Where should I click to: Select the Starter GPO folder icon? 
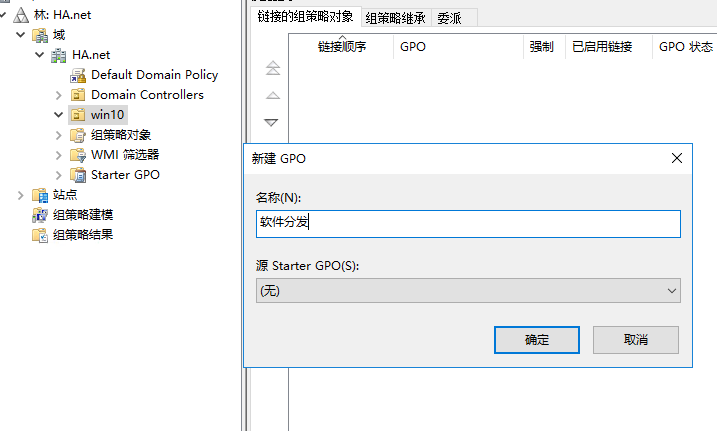[x=78, y=175]
